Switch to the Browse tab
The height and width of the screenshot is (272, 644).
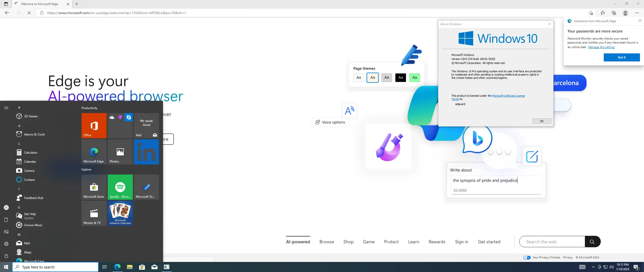[x=327, y=242]
